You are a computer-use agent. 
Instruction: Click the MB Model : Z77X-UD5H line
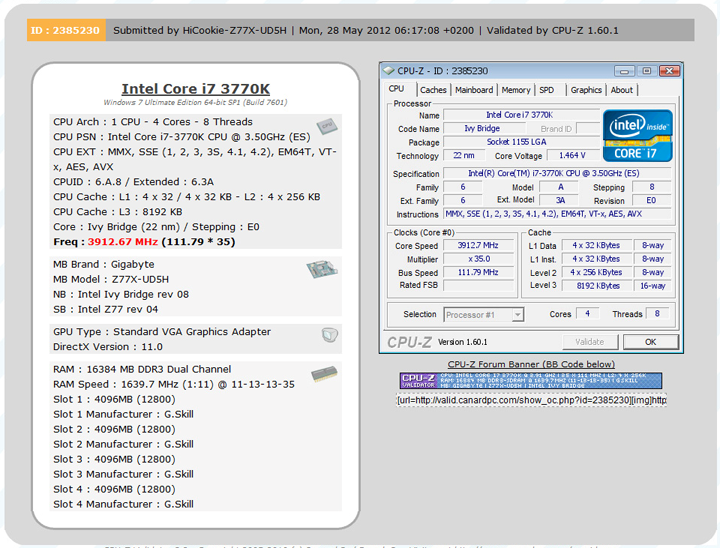pyautogui.click(x=111, y=279)
